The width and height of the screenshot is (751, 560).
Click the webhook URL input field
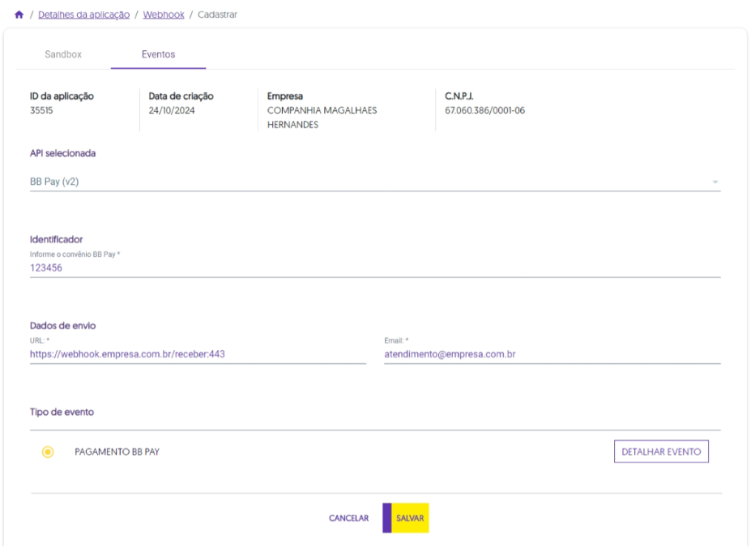click(198, 354)
